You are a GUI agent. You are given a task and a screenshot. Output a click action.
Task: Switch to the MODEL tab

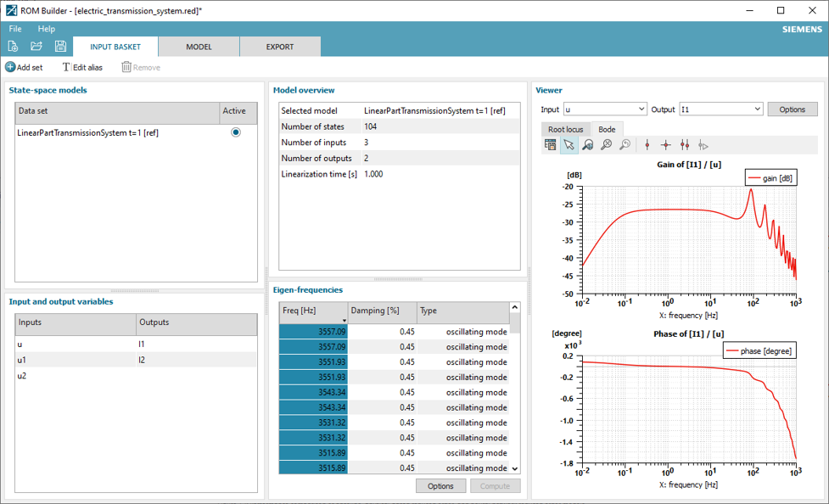click(199, 47)
